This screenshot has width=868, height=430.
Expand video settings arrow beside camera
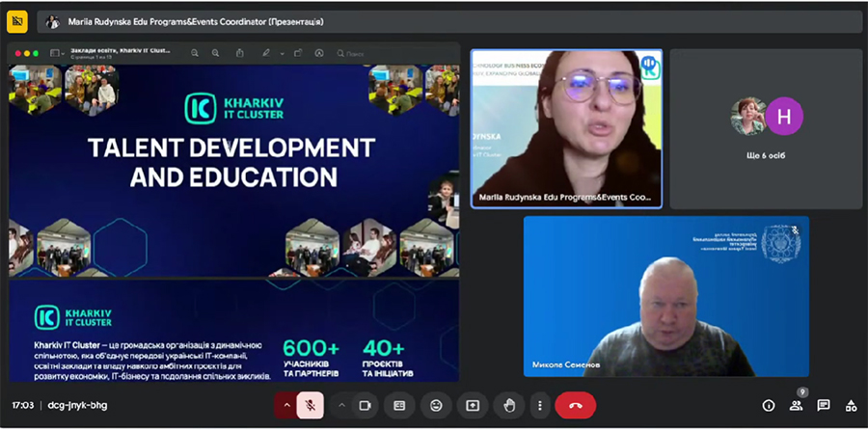(340, 405)
